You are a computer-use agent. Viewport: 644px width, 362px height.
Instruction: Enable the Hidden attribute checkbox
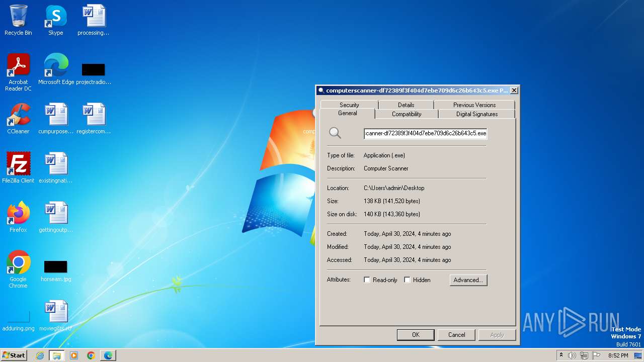pos(407,280)
